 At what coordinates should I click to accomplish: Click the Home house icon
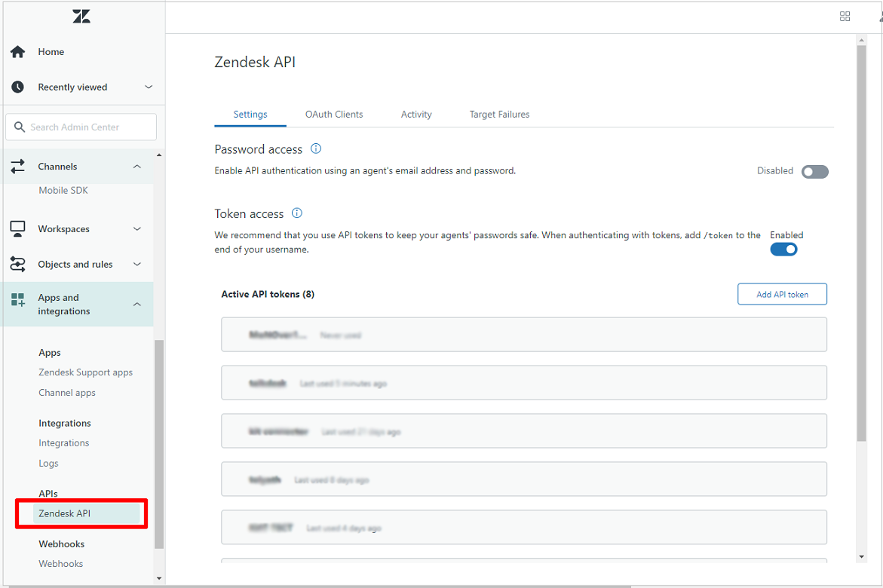coord(17,52)
